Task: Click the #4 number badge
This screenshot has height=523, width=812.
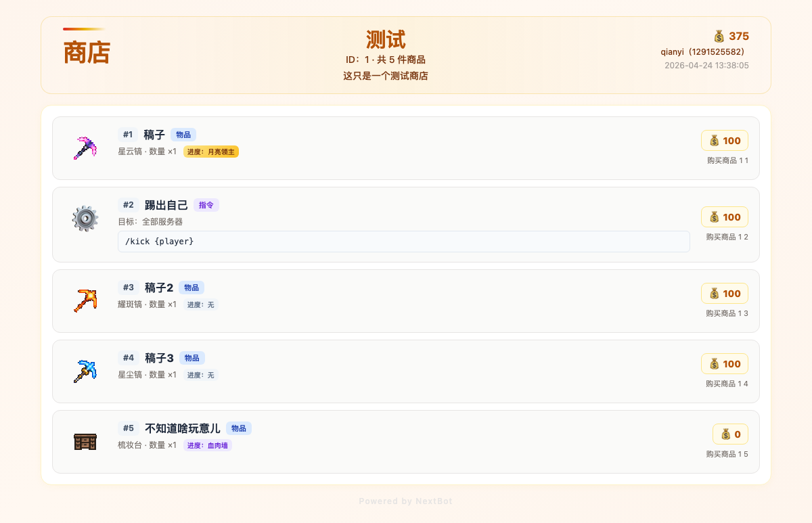Action: 129,358
